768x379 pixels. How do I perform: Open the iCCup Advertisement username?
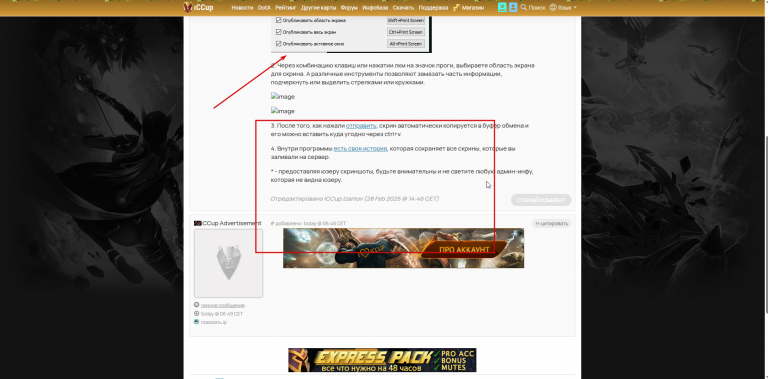[232, 223]
